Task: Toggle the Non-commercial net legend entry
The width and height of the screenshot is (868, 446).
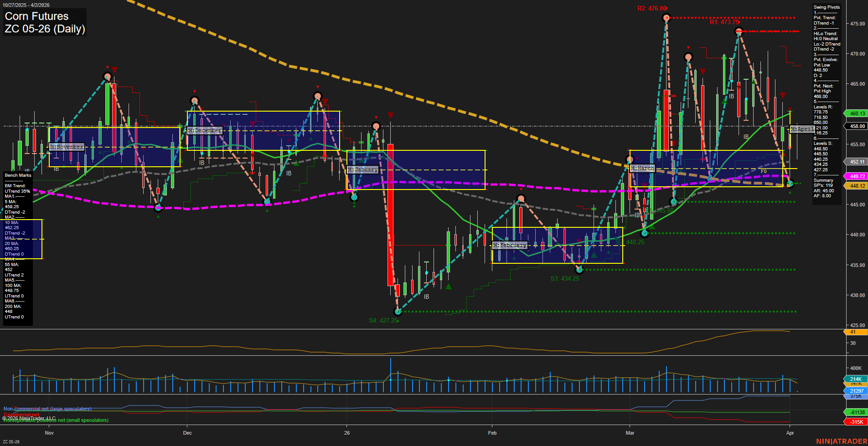Action: click(x=47, y=409)
